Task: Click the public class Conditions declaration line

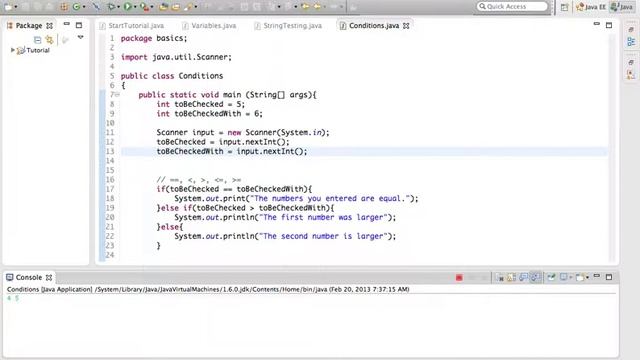Action: pos(172,76)
